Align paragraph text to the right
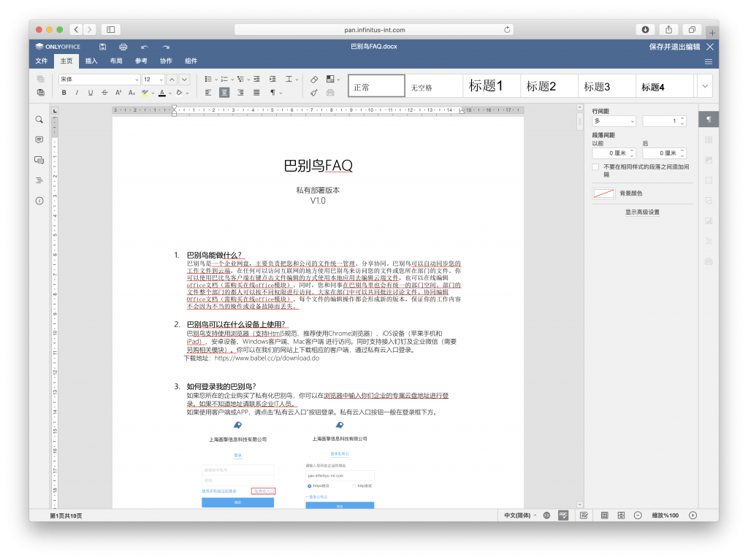748x560 pixels. pos(240,93)
